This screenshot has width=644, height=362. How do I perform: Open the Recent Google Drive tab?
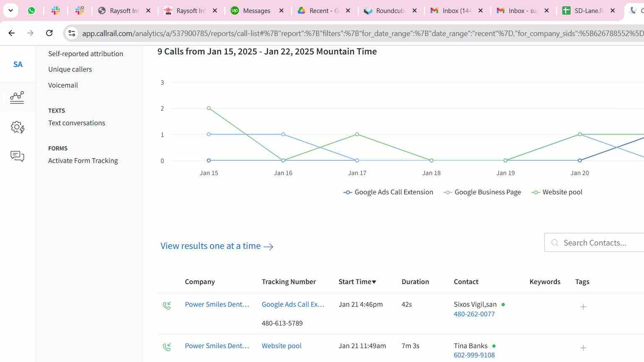click(324, 10)
